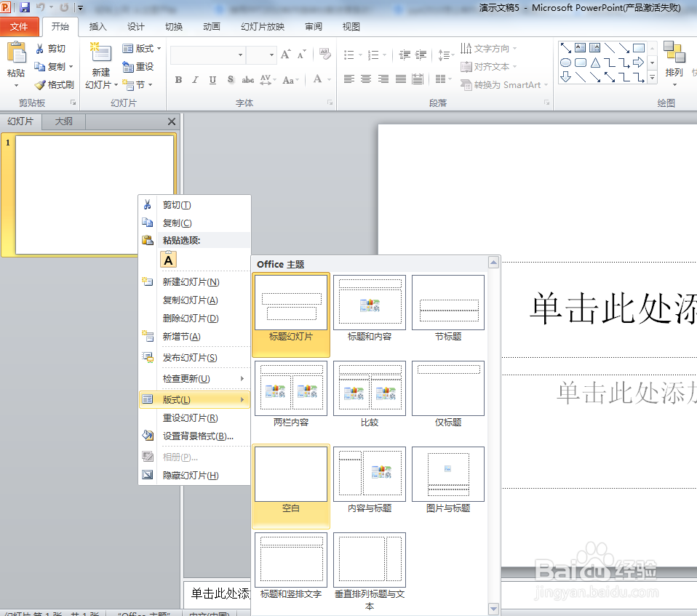The width and height of the screenshot is (697, 616).
Task: Switch to the Outline (大纲) pane tab
Action: click(63, 121)
